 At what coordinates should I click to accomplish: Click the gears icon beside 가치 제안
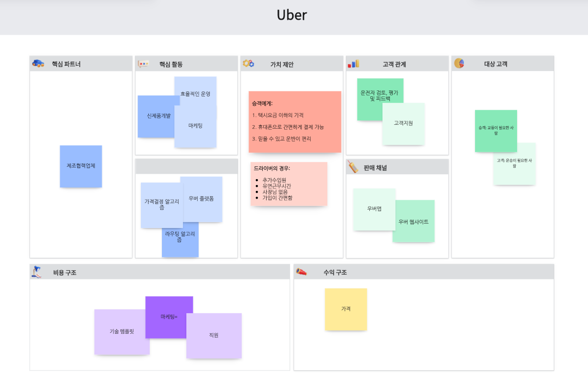click(x=249, y=64)
